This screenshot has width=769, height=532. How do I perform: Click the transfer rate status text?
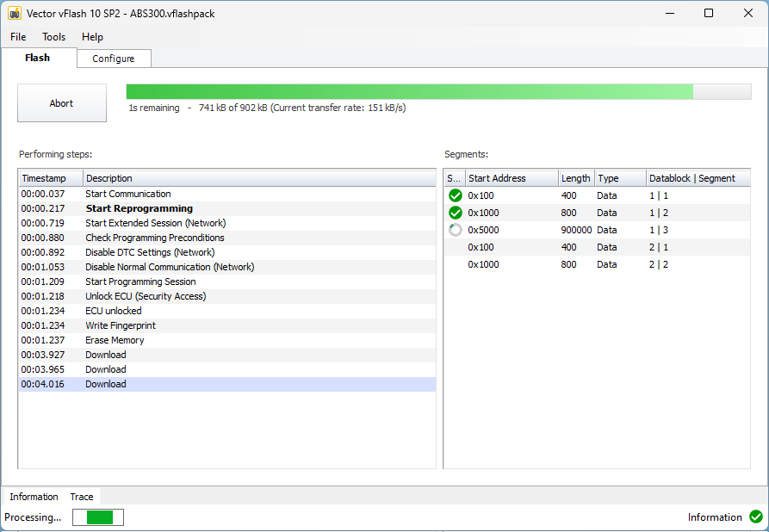point(267,108)
